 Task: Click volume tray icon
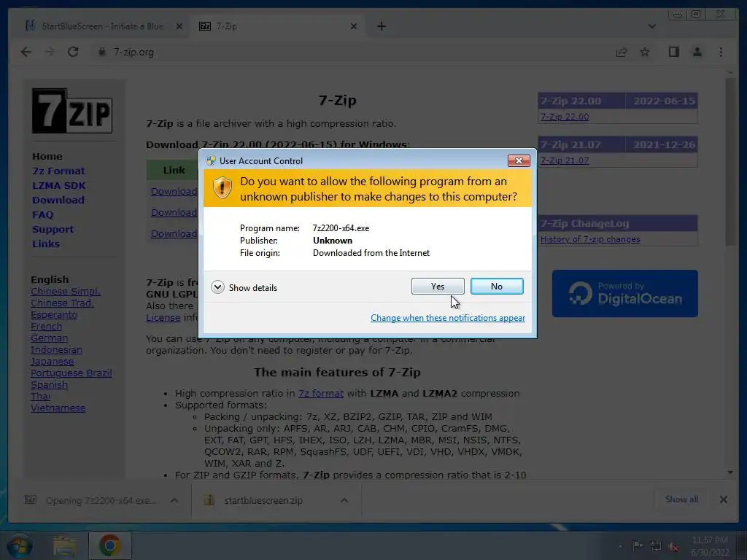[x=673, y=547]
